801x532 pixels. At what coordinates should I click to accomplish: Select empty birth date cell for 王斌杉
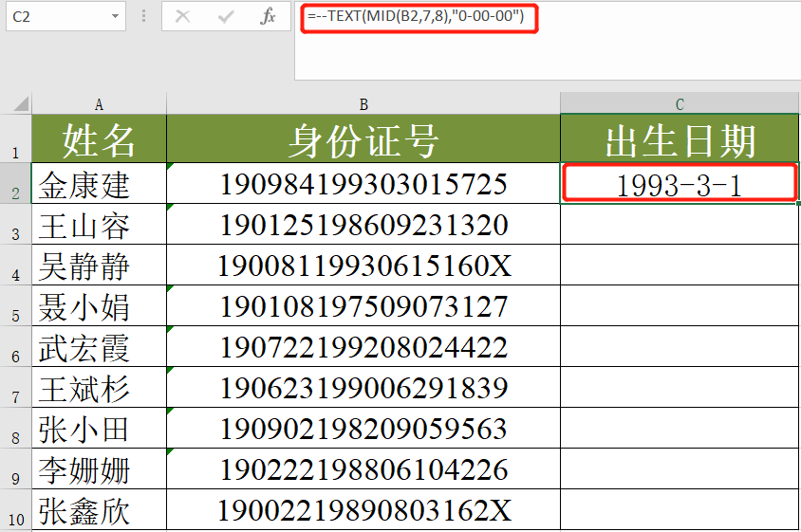680,388
